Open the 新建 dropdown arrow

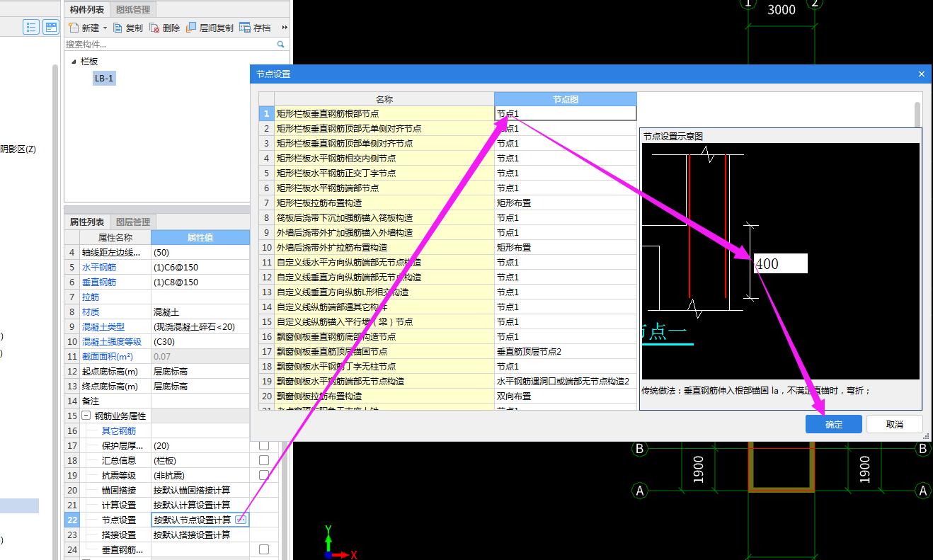point(105,28)
